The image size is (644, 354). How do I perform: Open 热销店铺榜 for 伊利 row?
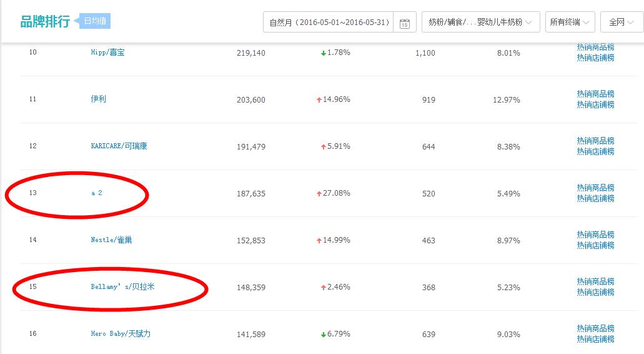click(595, 105)
